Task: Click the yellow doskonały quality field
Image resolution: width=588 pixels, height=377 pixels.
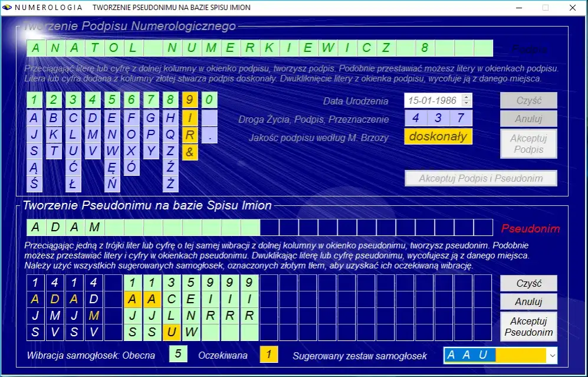Action: (438, 136)
